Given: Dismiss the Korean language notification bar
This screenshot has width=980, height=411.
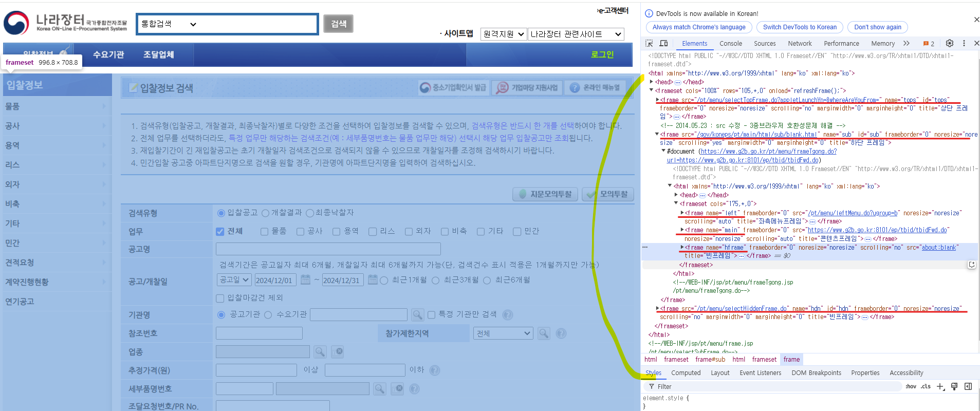Looking at the screenshot, I should [x=976, y=20].
